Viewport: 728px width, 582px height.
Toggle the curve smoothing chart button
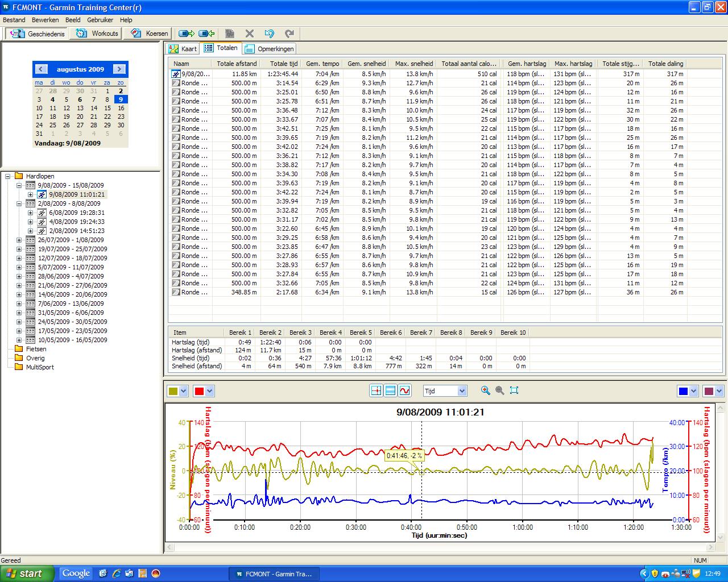point(404,390)
